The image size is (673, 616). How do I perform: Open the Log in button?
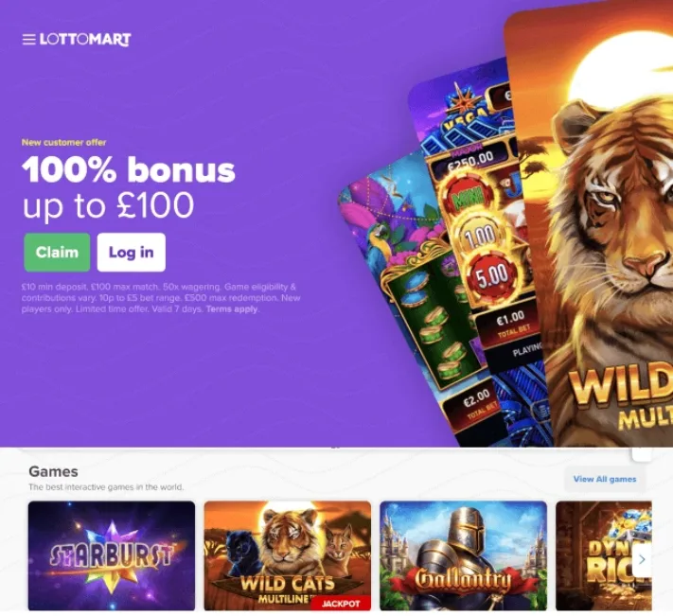131,253
